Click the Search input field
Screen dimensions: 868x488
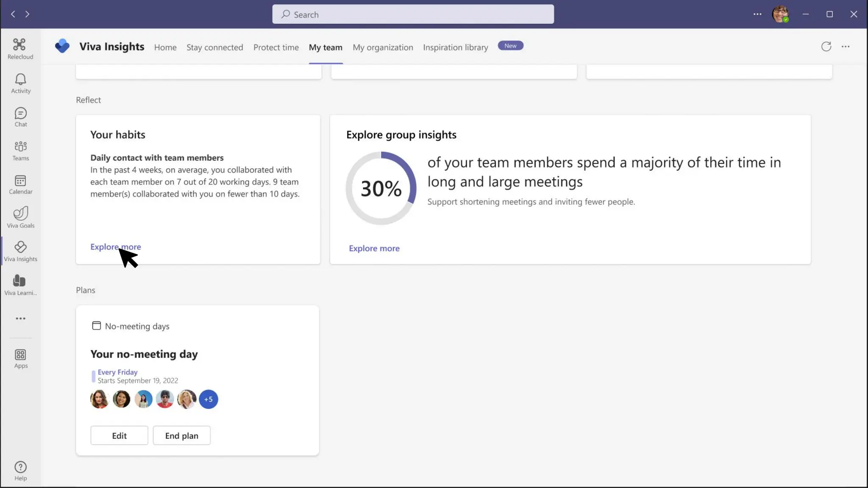[x=413, y=14]
